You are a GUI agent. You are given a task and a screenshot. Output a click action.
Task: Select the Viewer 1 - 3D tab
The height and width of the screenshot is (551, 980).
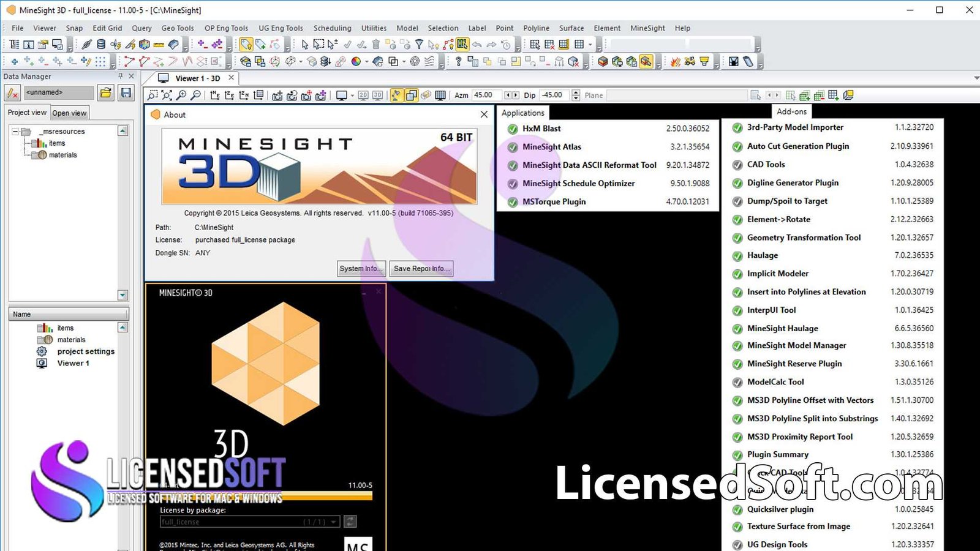click(x=197, y=78)
